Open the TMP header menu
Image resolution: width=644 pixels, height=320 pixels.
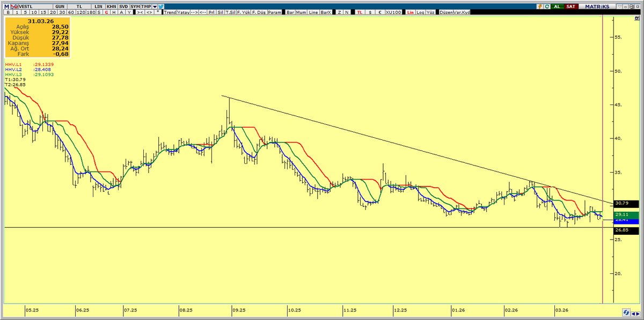[x=146, y=6]
